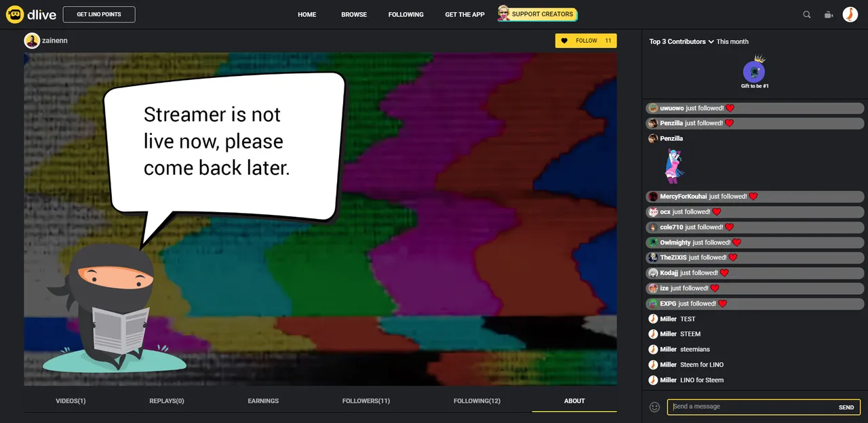Click 'This month' contributors period text
Image resolution: width=868 pixels, height=423 pixels.
(732, 41)
